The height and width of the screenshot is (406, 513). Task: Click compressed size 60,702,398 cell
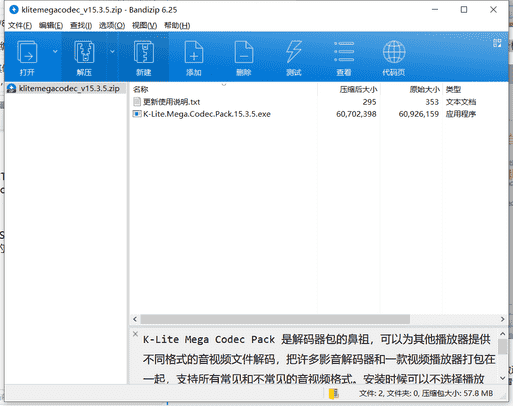356,114
